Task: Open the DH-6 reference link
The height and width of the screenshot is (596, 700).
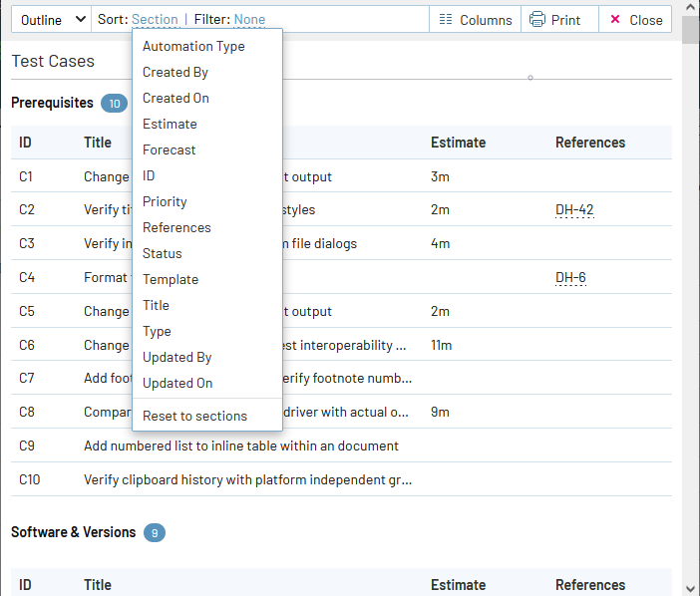Action: coord(570,278)
